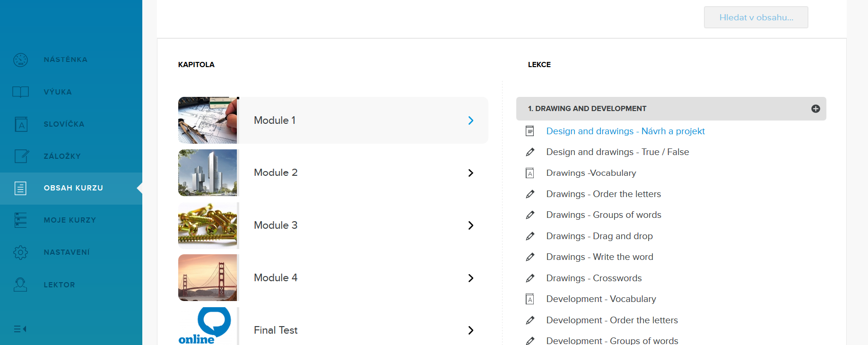The height and width of the screenshot is (345, 868).
Task: Open Nastavení via the gear icon
Action: tap(21, 252)
